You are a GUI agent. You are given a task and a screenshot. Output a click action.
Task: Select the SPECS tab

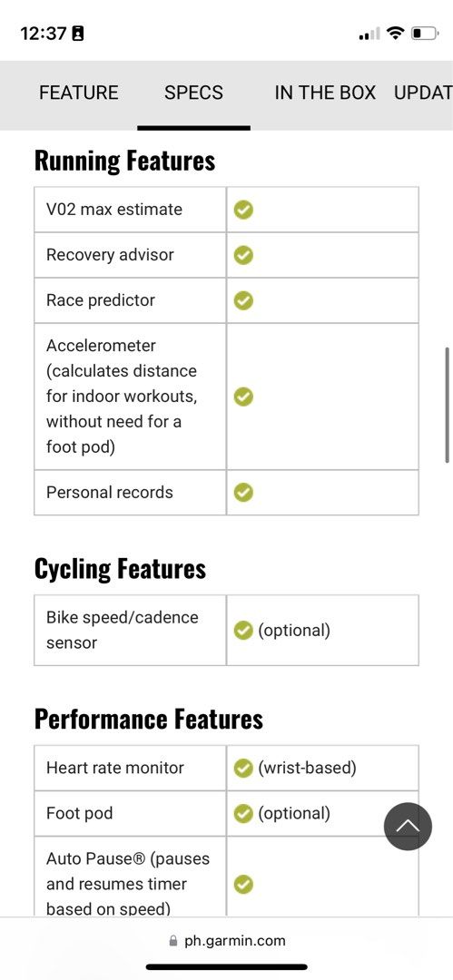(193, 93)
